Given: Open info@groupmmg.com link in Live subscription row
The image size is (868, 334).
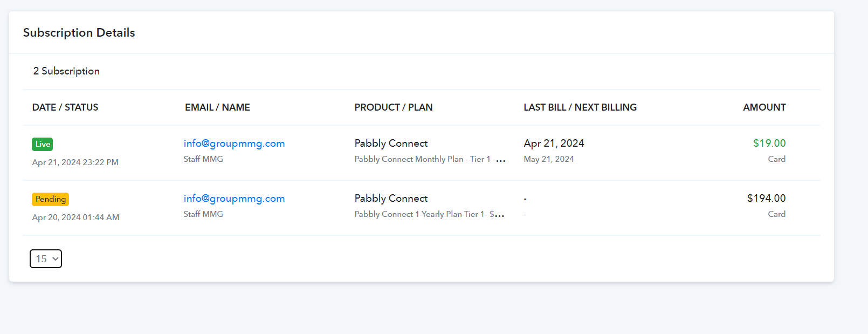Looking at the screenshot, I should (x=234, y=144).
